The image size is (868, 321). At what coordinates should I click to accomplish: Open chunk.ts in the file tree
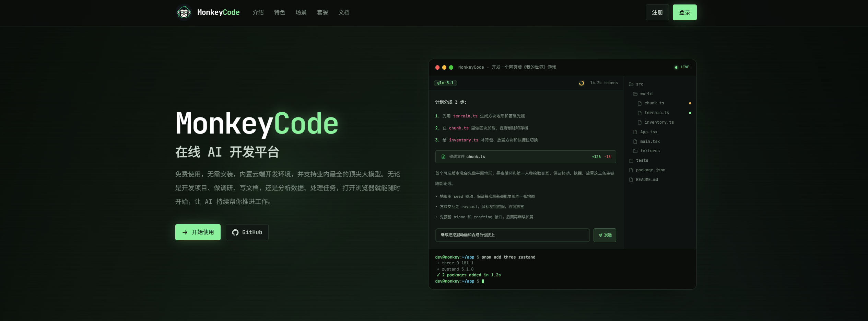(x=651, y=103)
